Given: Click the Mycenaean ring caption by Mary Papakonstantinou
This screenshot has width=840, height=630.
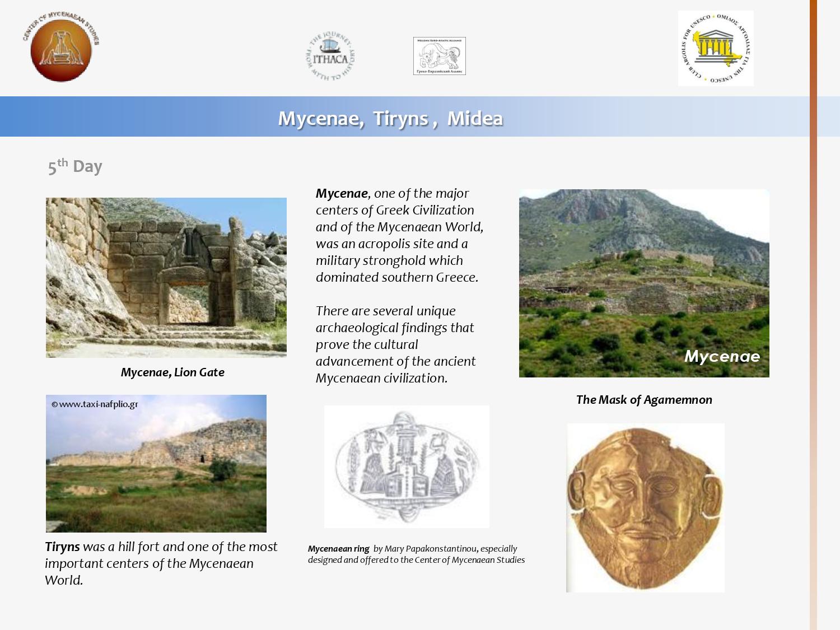Looking at the screenshot, I should pos(416,554).
